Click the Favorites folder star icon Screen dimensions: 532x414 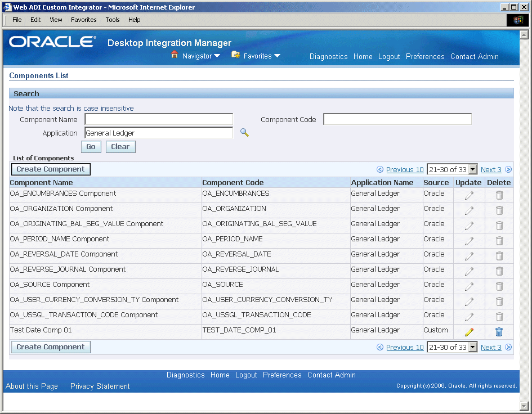(x=235, y=55)
